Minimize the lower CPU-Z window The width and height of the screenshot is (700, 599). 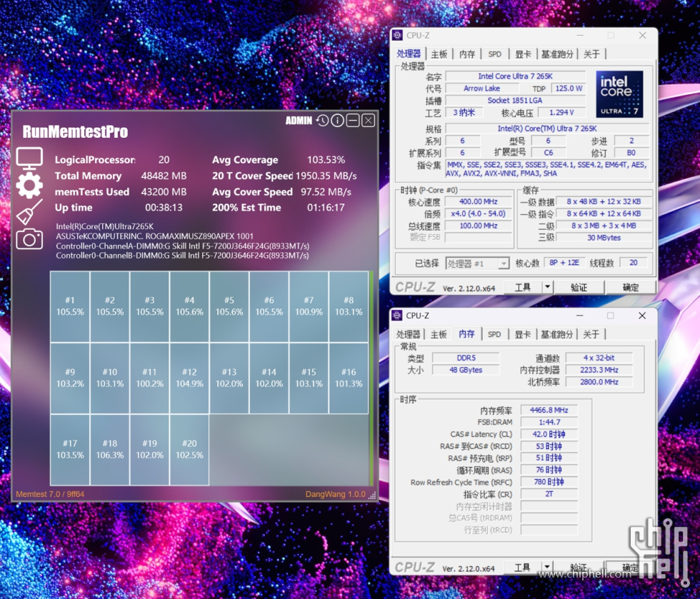point(580,316)
